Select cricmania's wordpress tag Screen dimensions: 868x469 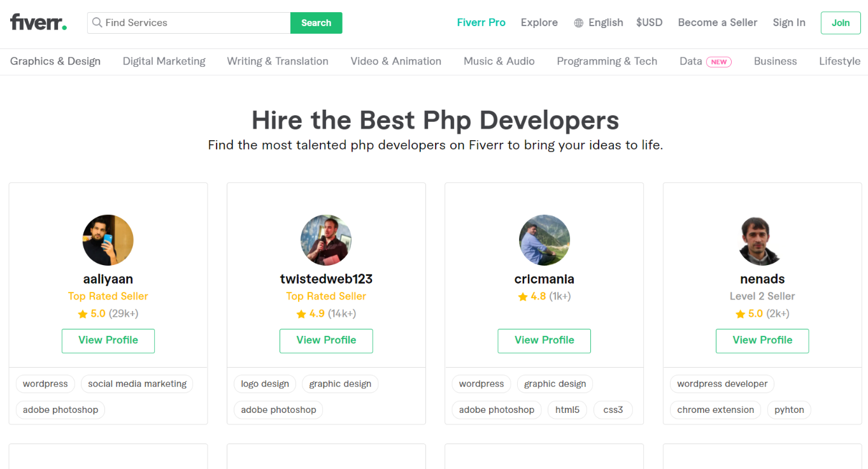click(481, 384)
